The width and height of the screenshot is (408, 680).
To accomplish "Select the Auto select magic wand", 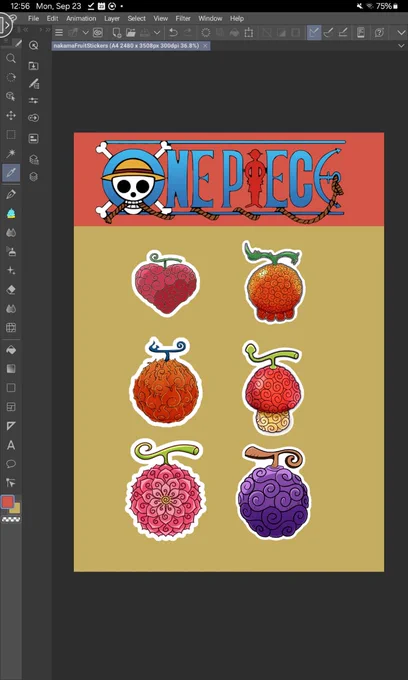I will tap(11, 154).
